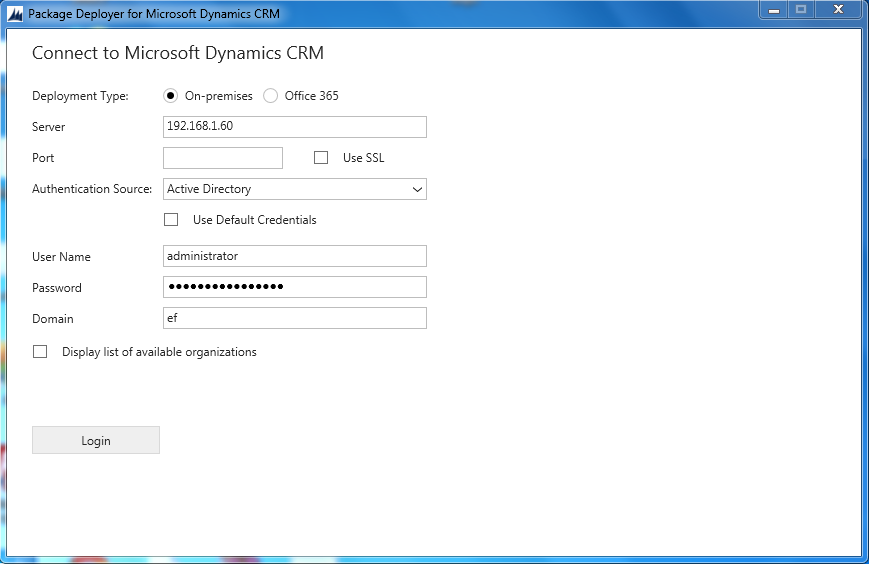Click the Dynamics CRM app icon in title bar

pos(15,14)
